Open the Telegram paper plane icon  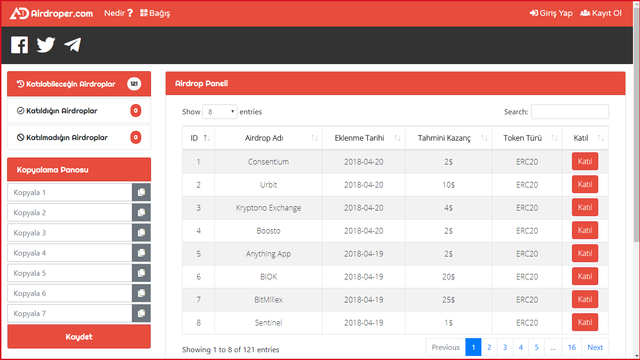[x=73, y=45]
